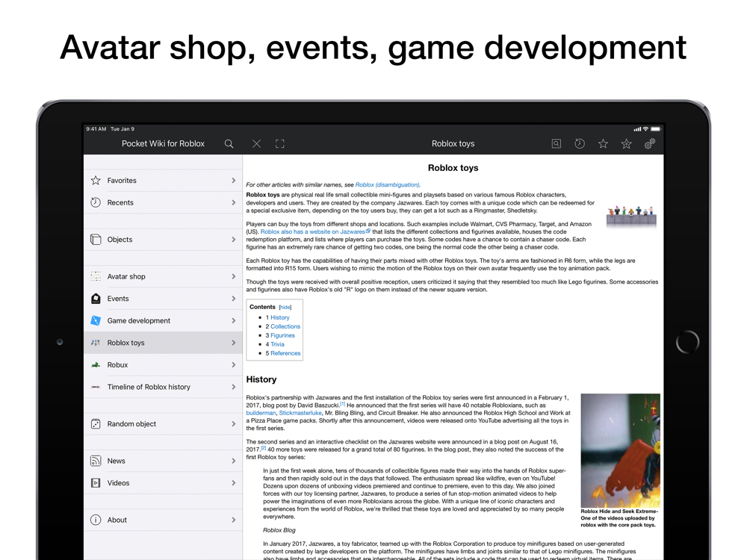Tap the About info icon
Viewport: 747px width, 560px height.
[x=96, y=520]
